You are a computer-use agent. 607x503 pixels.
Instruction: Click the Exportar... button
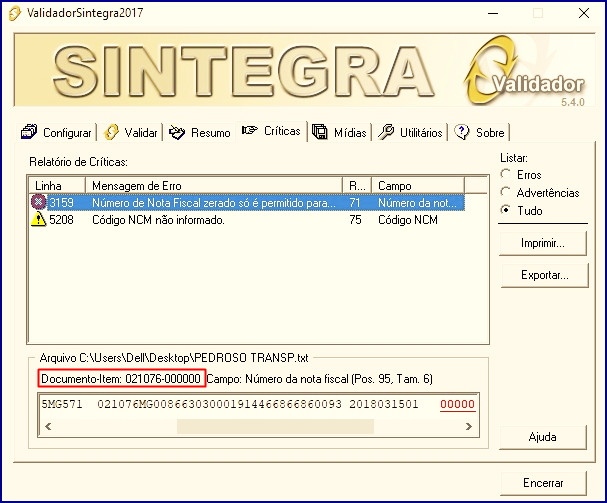tap(544, 275)
